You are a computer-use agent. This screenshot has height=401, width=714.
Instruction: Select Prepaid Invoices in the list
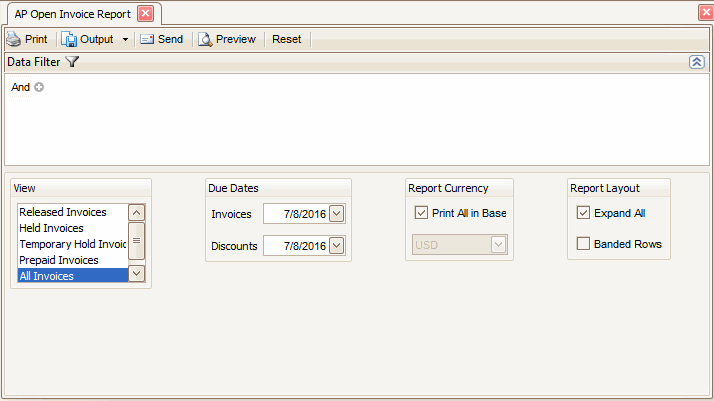[59, 260]
